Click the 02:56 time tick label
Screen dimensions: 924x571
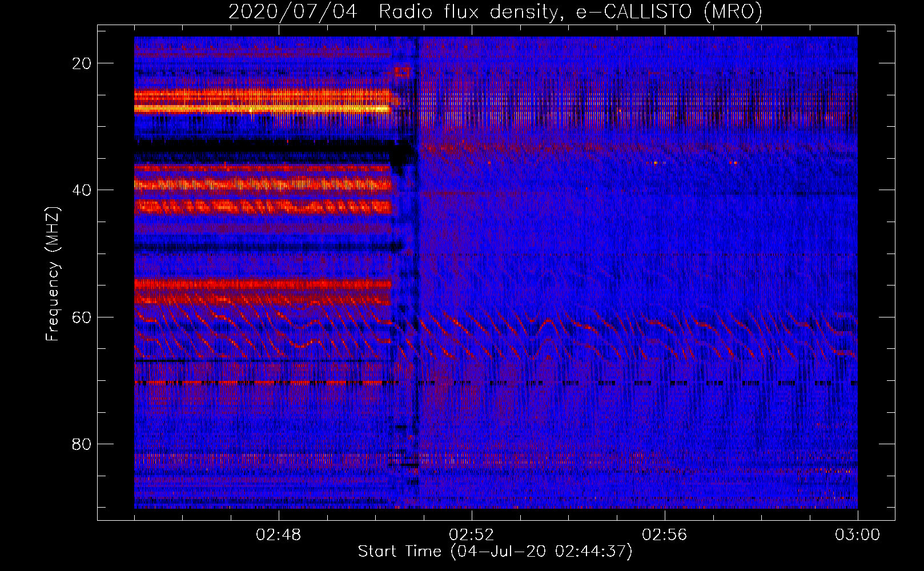point(665,535)
